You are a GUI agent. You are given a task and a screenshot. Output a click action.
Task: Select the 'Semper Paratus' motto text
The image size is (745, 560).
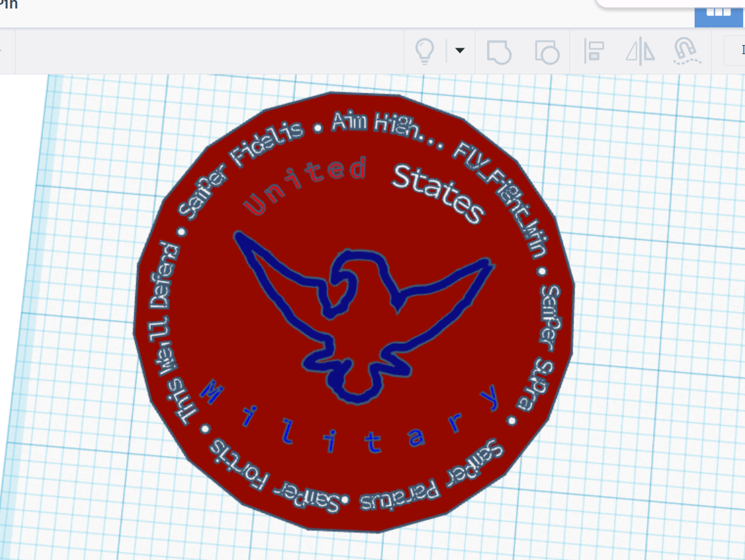[x=432, y=476]
